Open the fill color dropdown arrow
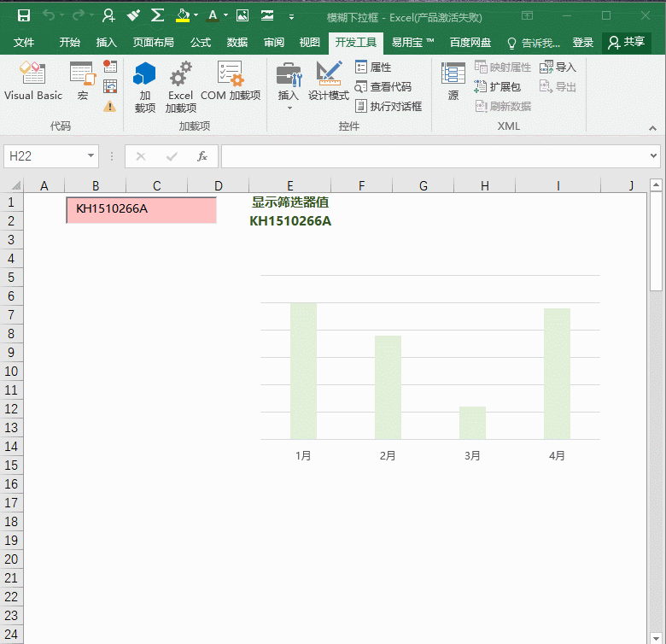Screen dimensions: 666x644 [196, 15]
